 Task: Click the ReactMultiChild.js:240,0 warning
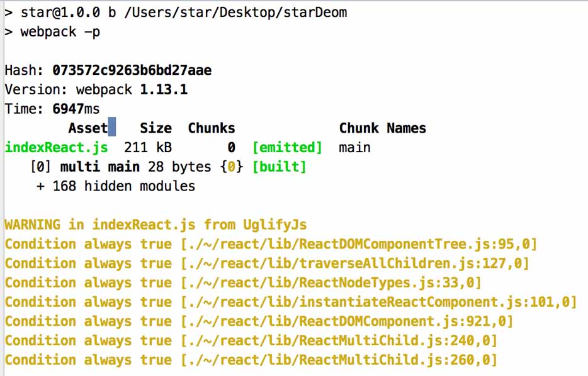251,341
